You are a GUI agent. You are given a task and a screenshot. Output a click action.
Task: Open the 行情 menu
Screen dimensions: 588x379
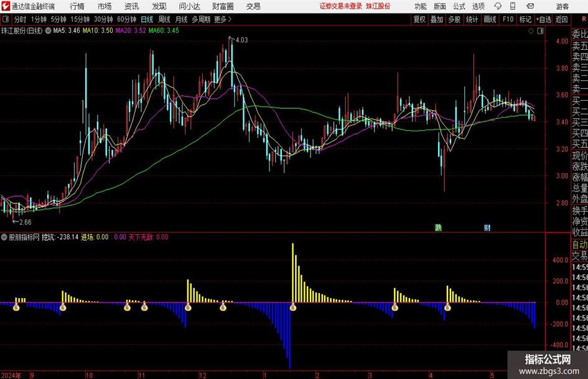(x=77, y=6)
